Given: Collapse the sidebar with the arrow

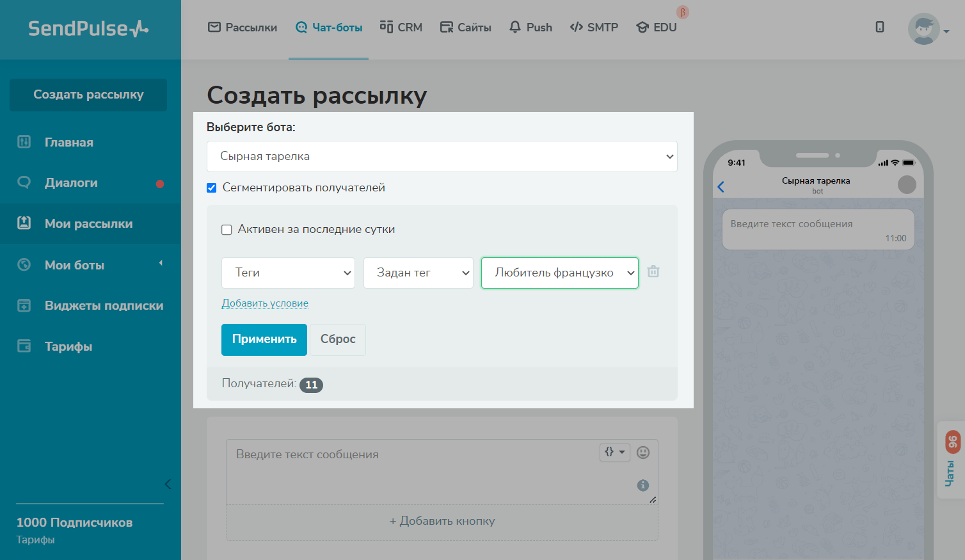Looking at the screenshot, I should (x=168, y=484).
